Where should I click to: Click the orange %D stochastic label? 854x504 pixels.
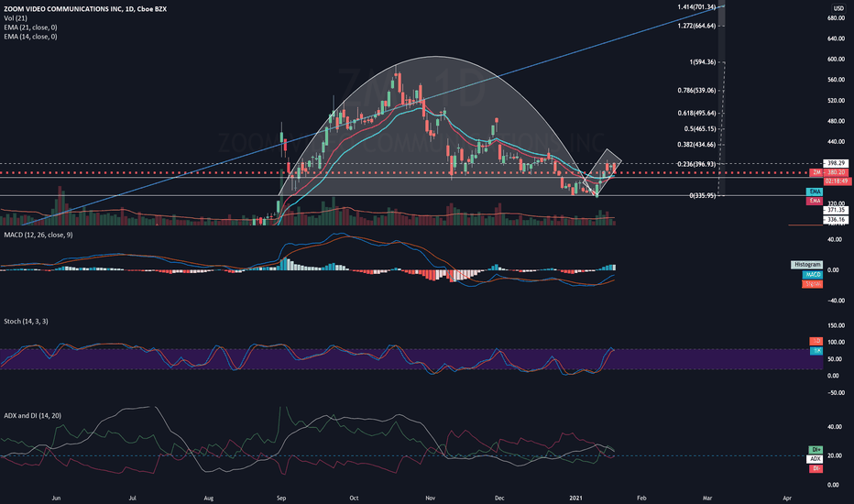(816, 341)
